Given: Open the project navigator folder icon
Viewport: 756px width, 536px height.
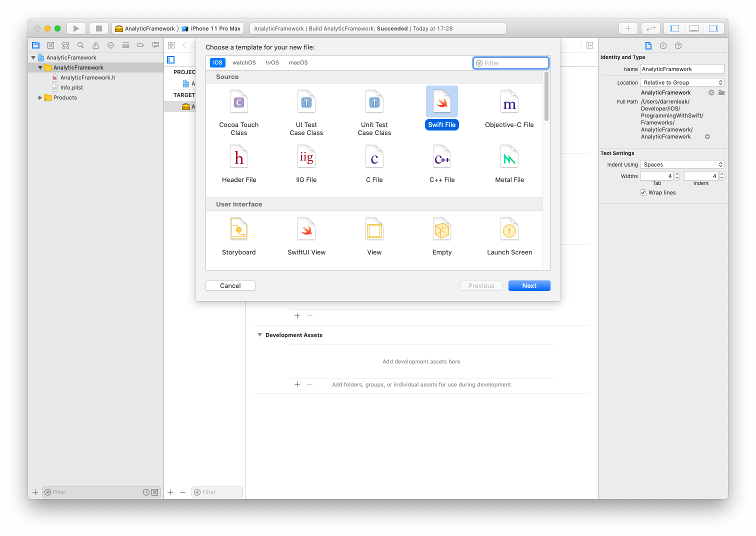Looking at the screenshot, I should (x=36, y=45).
